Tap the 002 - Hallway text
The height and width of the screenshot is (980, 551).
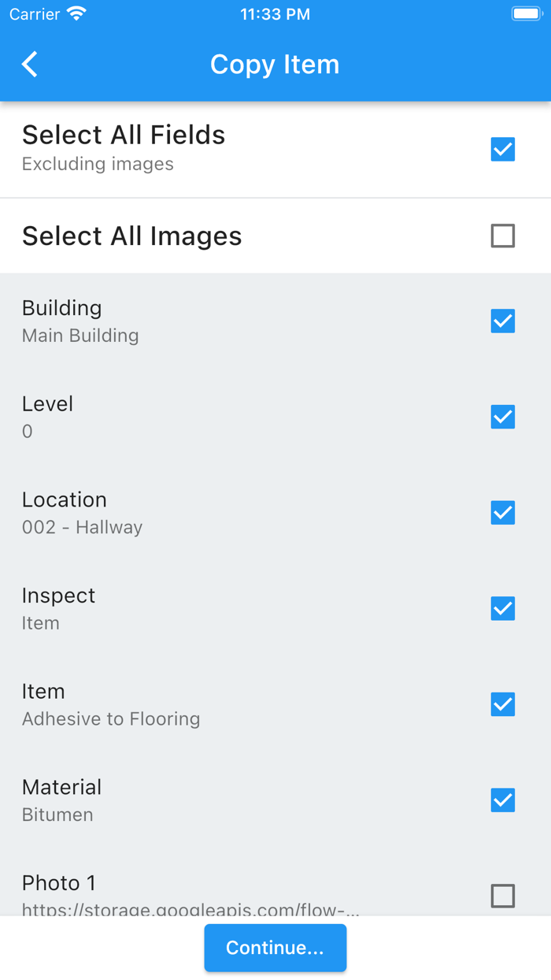point(83,526)
